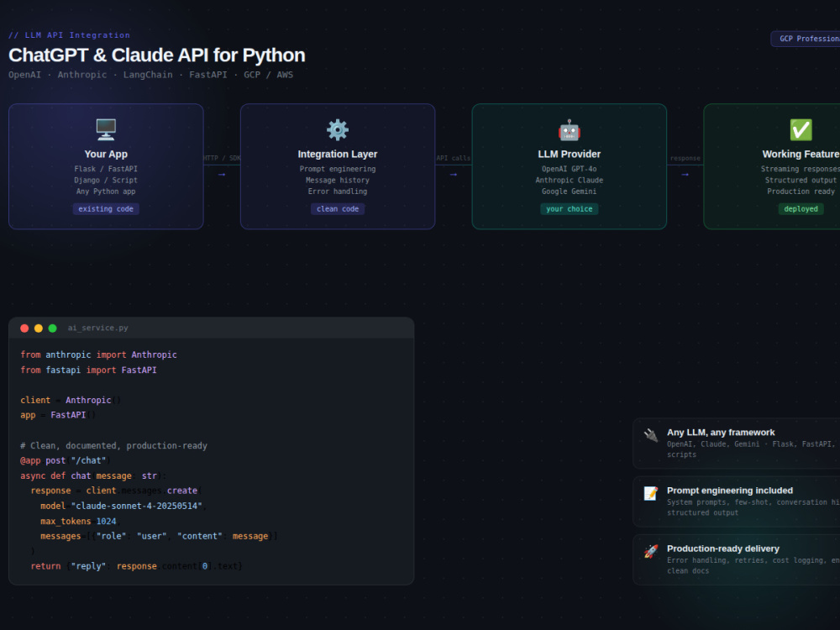
Task: Click the gear icon in Integration Layer card
Action: (338, 129)
